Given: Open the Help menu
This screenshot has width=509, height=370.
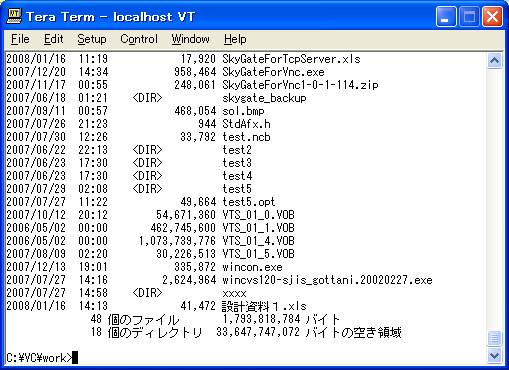Looking at the screenshot, I should 235,39.
